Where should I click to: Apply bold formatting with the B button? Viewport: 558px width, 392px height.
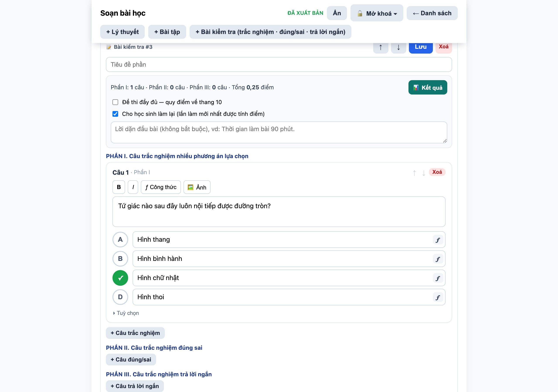pyautogui.click(x=119, y=187)
